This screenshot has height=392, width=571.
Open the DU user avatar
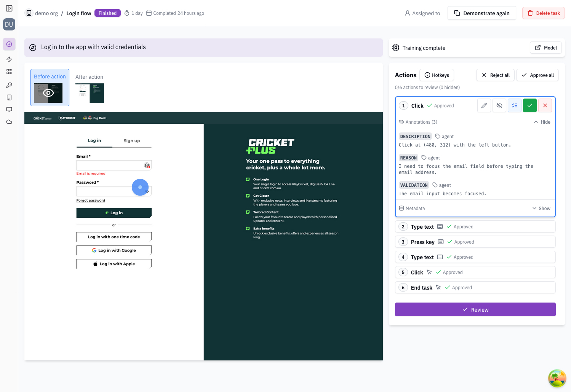coord(9,24)
